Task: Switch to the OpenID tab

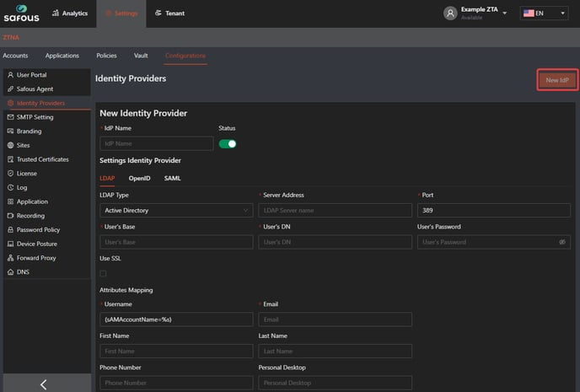Action: (x=139, y=178)
